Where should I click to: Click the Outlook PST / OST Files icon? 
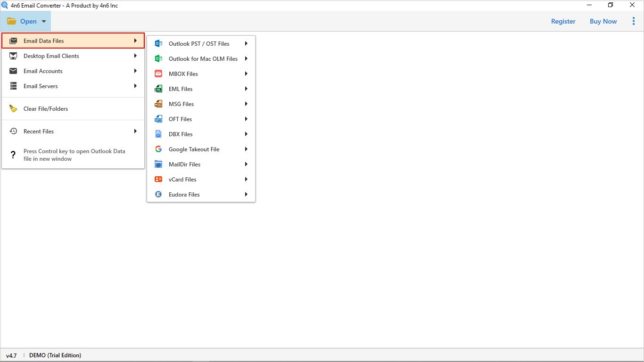pos(159,44)
